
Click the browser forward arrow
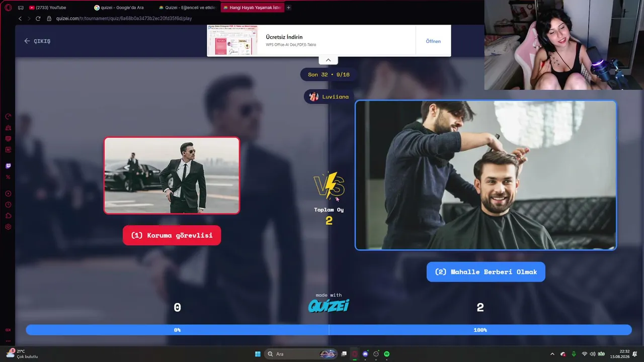click(x=29, y=19)
